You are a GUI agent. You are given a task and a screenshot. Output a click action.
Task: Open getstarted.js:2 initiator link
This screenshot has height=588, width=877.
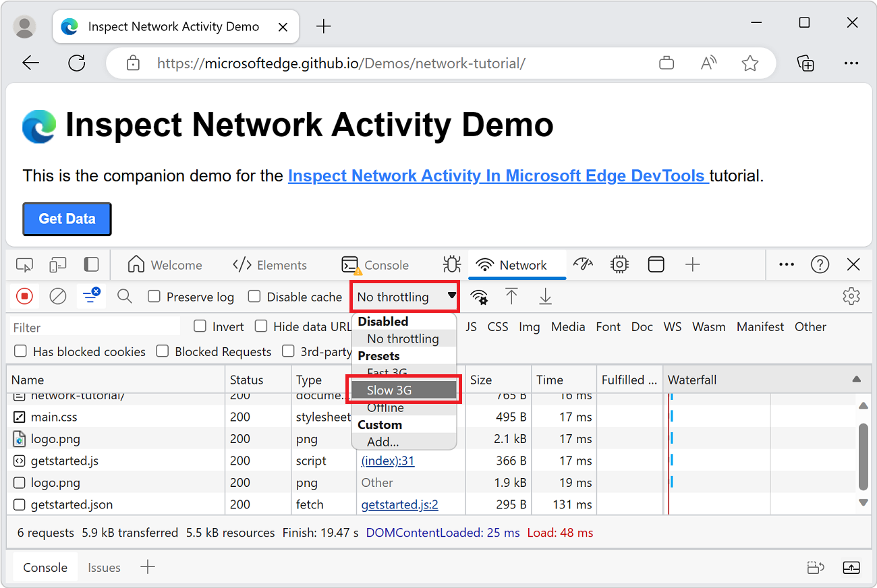point(400,504)
